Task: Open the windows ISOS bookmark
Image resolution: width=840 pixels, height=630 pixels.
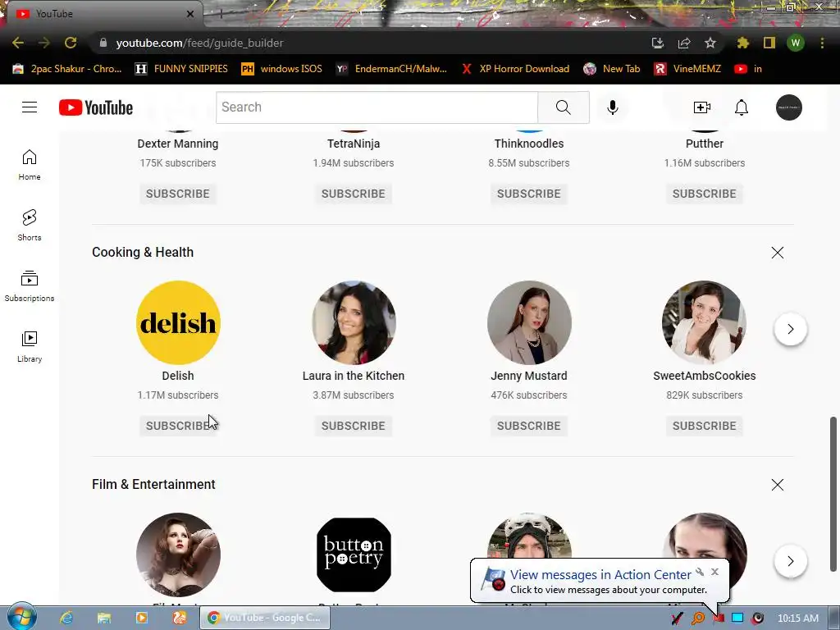Action: coord(282,69)
